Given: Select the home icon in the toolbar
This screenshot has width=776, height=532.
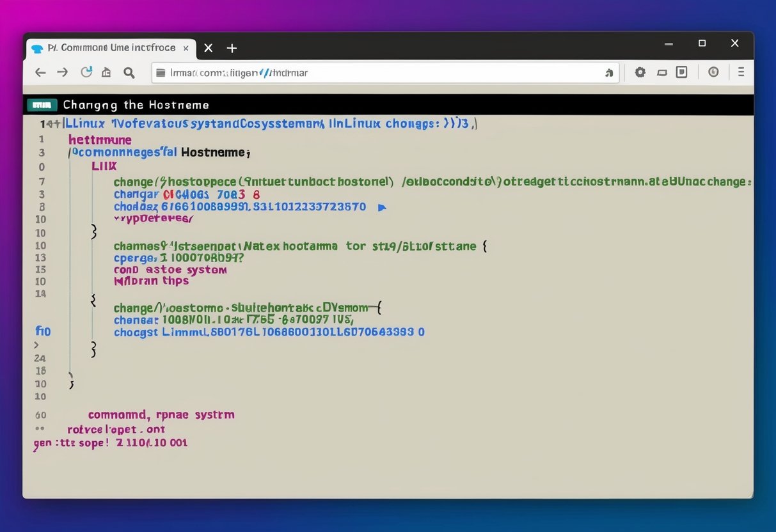Looking at the screenshot, I should click(x=106, y=72).
